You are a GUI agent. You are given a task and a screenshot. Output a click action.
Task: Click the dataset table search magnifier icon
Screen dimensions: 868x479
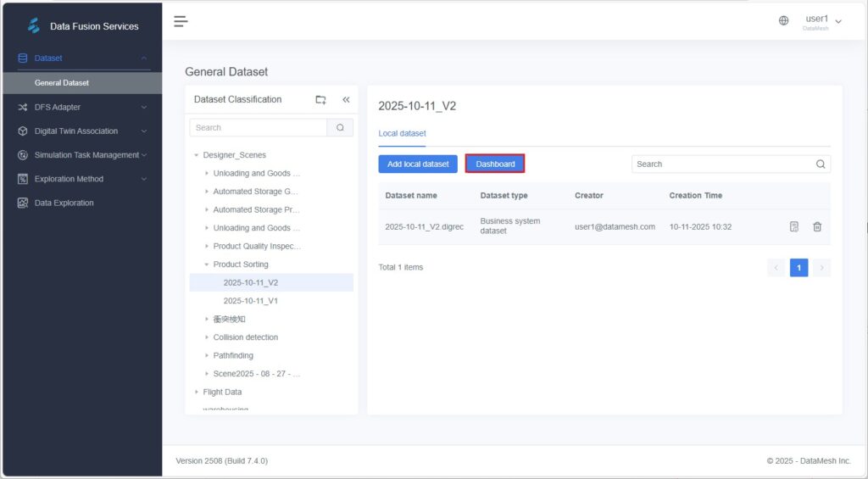[x=820, y=164]
